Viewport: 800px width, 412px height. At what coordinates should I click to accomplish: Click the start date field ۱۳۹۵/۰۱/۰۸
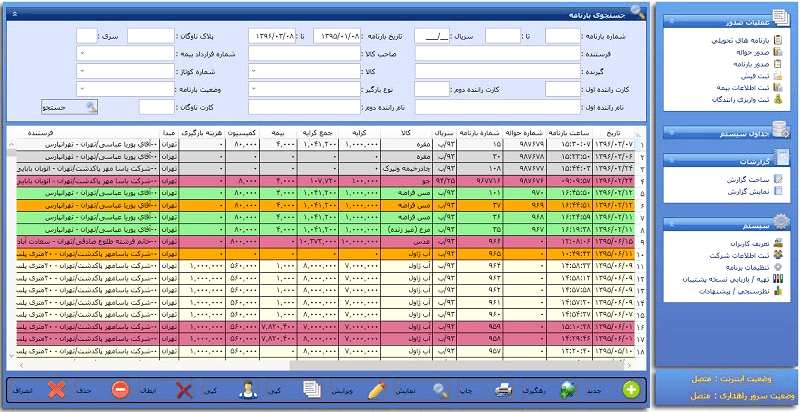[337, 36]
